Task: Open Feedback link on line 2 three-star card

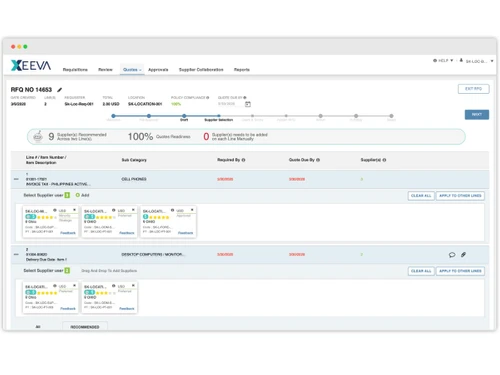Action: [x=127, y=309]
